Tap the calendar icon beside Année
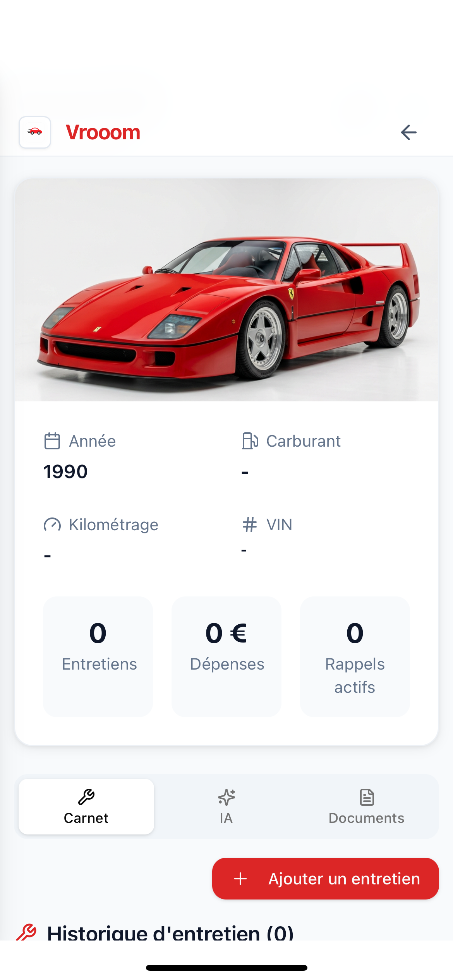 (52, 441)
